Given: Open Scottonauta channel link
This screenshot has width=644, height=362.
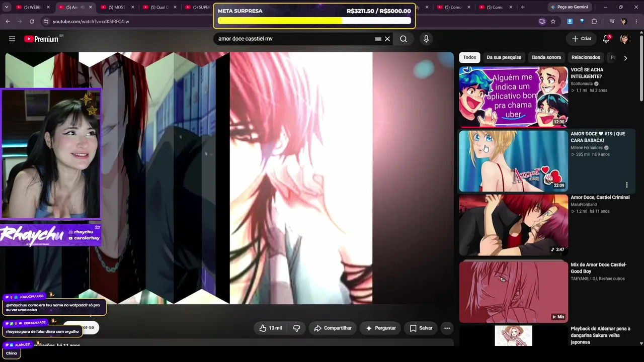Looking at the screenshot, I should (582, 84).
